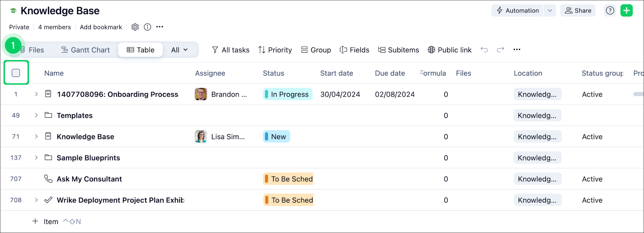Viewport: 644px width, 233px height.
Task: Add a new Item row
Action: [45, 222]
